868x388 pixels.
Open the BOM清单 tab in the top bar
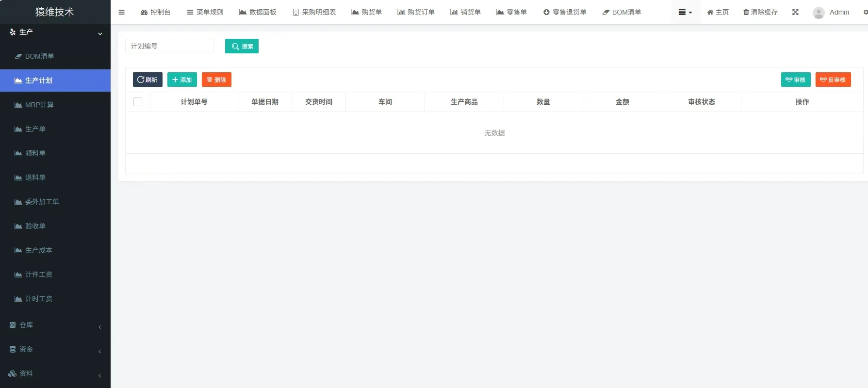622,12
